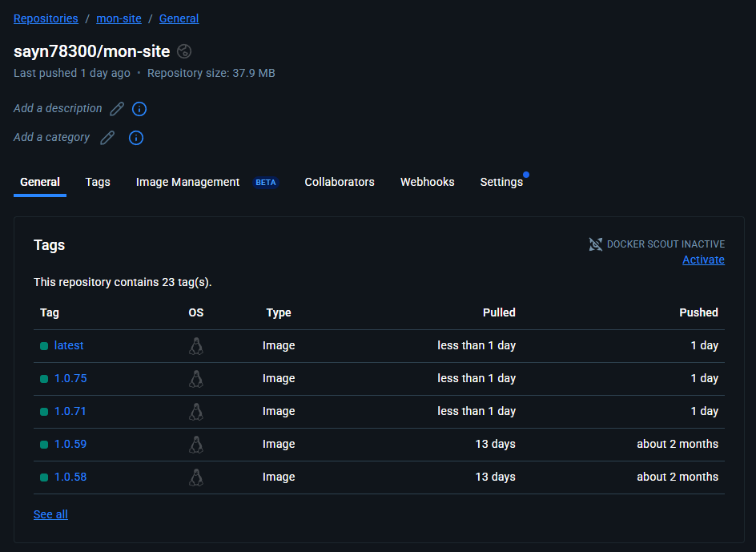
Task: Navigate to Repositories breadcrumb
Action: [46, 18]
